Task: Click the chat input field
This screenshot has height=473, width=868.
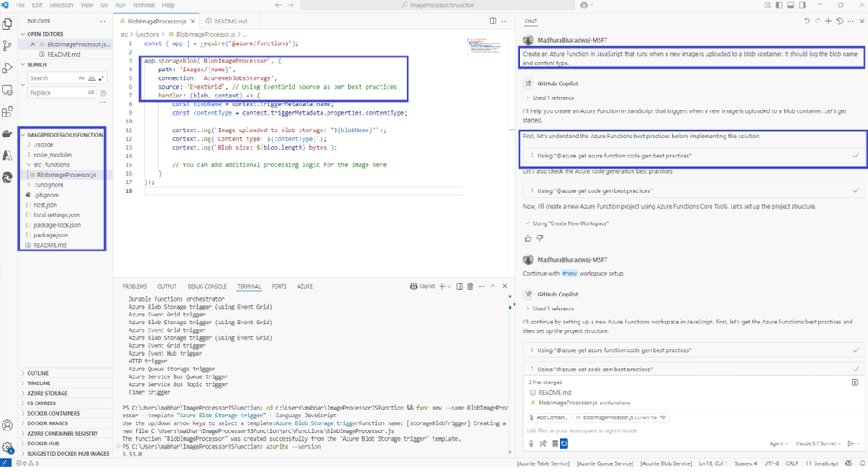Action: (692, 430)
